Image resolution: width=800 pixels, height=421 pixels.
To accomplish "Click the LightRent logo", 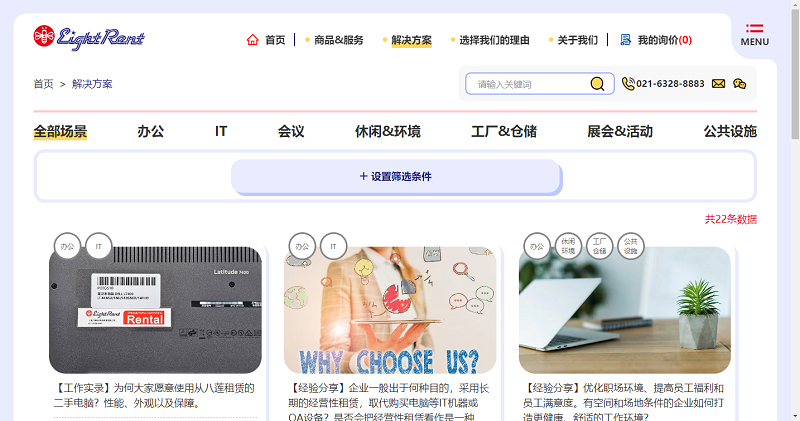I will [x=89, y=38].
